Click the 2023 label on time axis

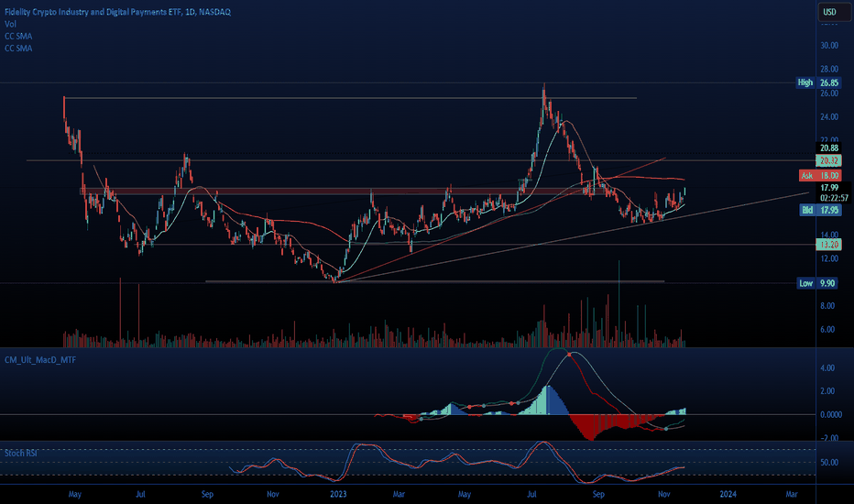coord(338,494)
